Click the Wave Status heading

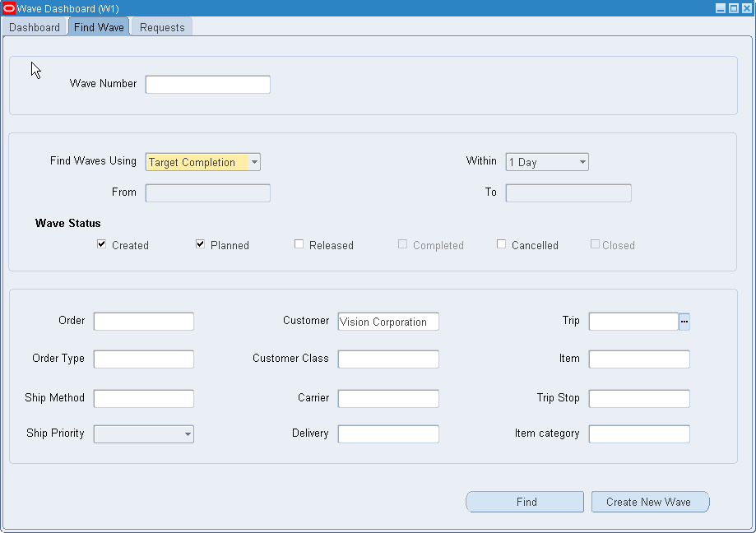click(68, 223)
